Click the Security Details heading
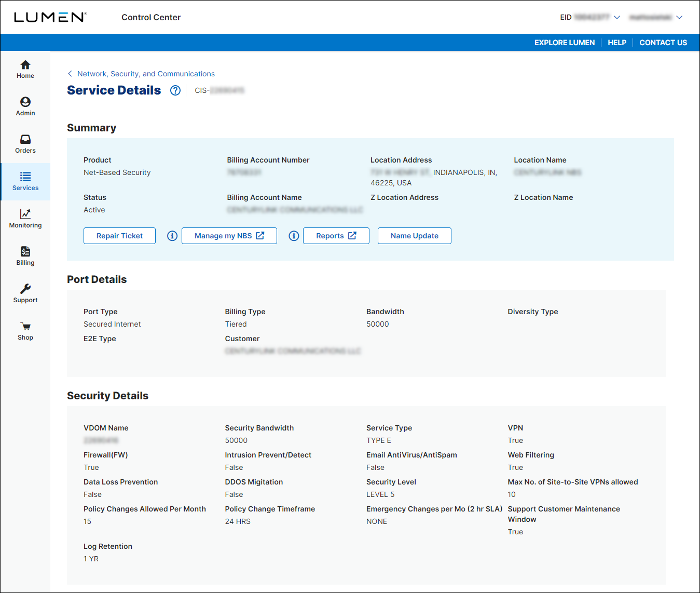The image size is (700, 593). [x=107, y=396]
